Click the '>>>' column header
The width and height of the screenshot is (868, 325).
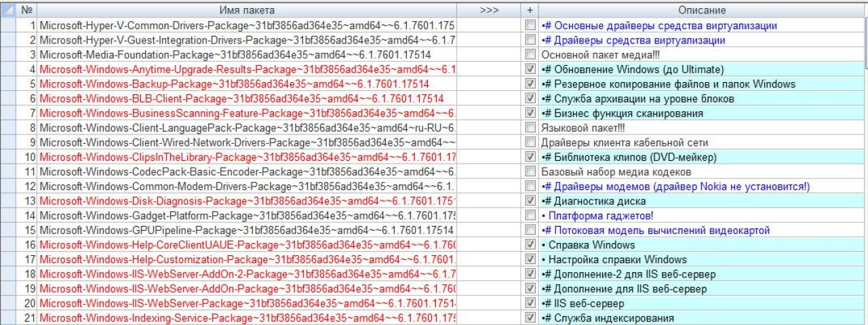488,10
